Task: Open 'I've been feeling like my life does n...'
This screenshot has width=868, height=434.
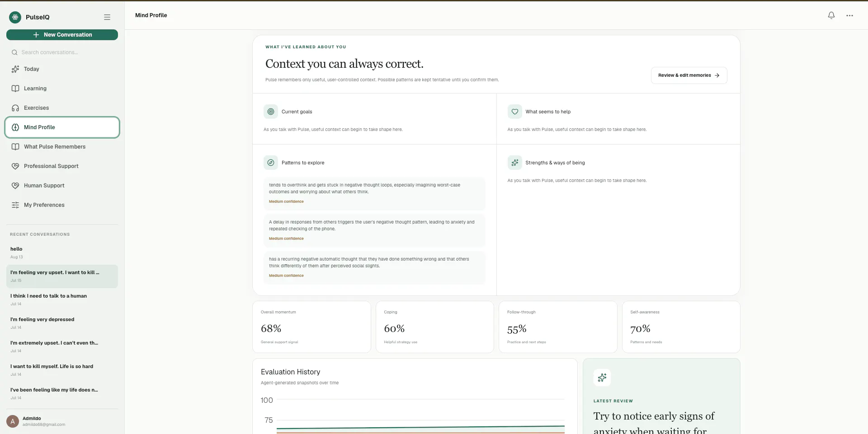Action: [x=62, y=393]
